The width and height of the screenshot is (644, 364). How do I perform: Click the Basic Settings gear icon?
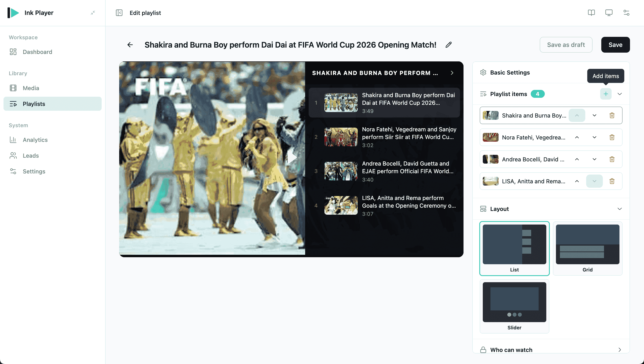click(x=483, y=72)
